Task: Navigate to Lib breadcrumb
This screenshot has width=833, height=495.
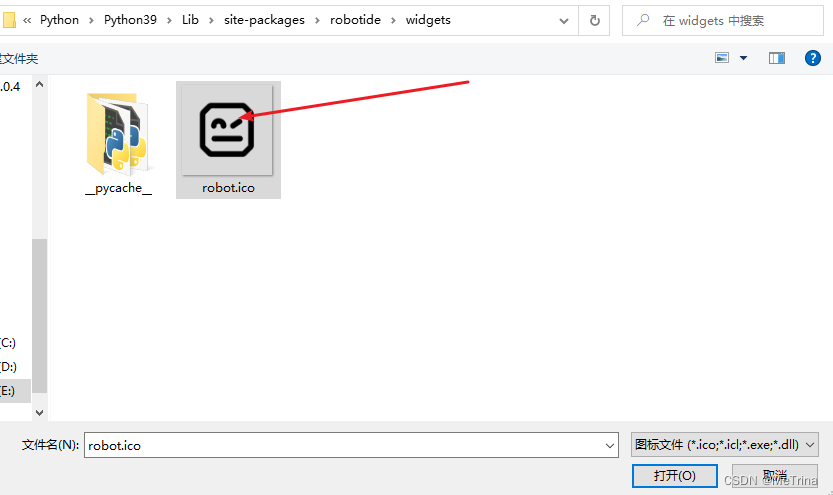Action: coord(190,20)
